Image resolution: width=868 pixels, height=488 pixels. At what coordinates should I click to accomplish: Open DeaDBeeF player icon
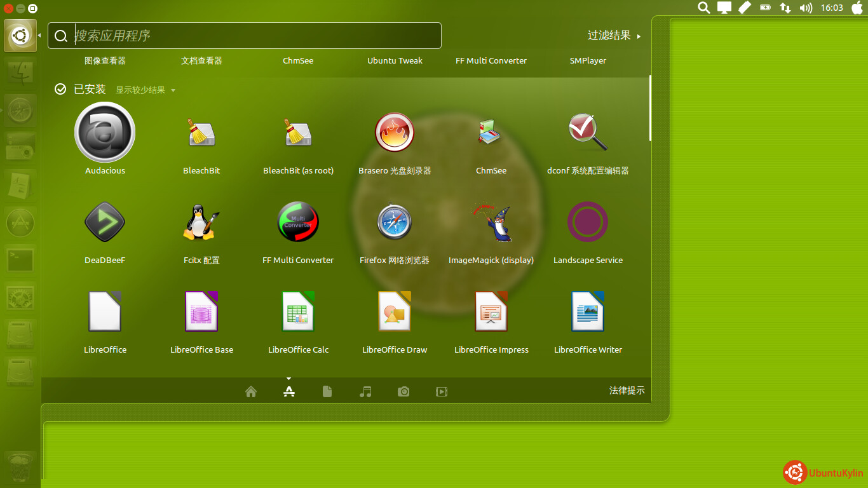coord(105,222)
